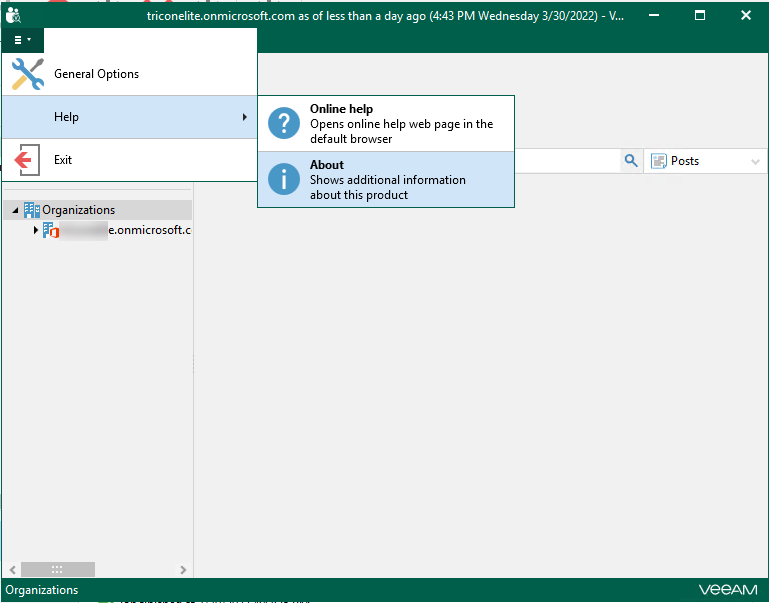This screenshot has height=603, width=769.
Task: Click the Office organization icon in tree
Action: [51, 231]
